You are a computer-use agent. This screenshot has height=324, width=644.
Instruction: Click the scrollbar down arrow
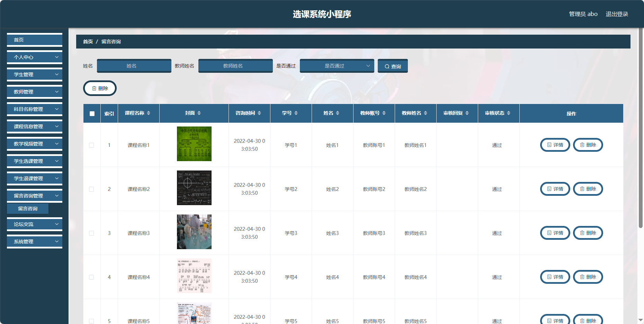(641, 320)
